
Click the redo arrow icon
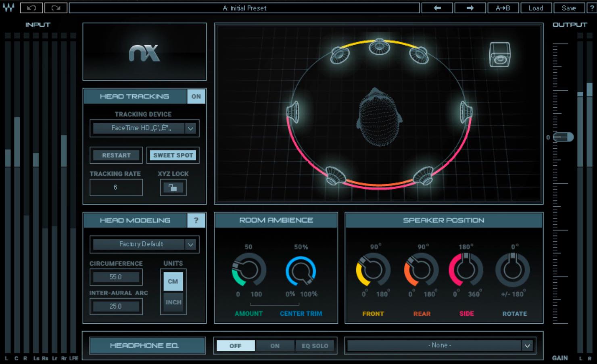pyautogui.click(x=56, y=8)
